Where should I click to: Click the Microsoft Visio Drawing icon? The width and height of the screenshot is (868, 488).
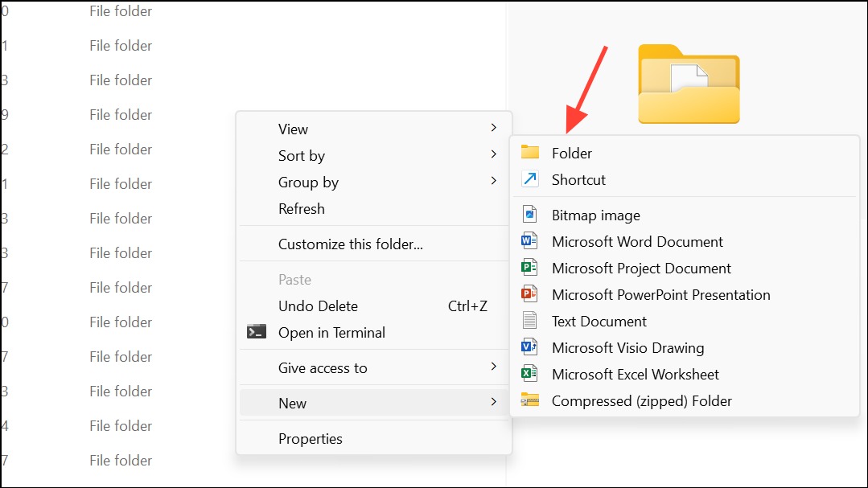[x=529, y=347]
